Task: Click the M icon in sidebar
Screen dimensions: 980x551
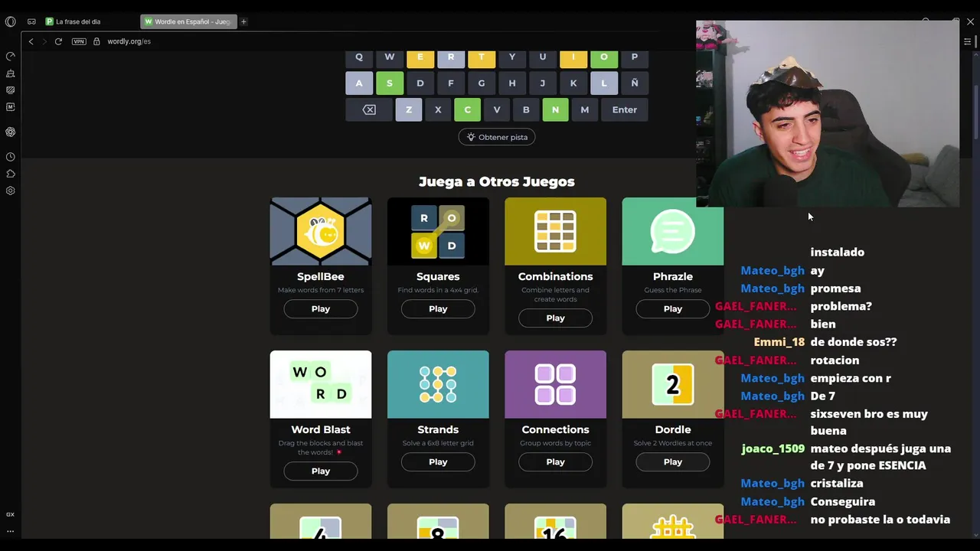Action: coord(11,107)
